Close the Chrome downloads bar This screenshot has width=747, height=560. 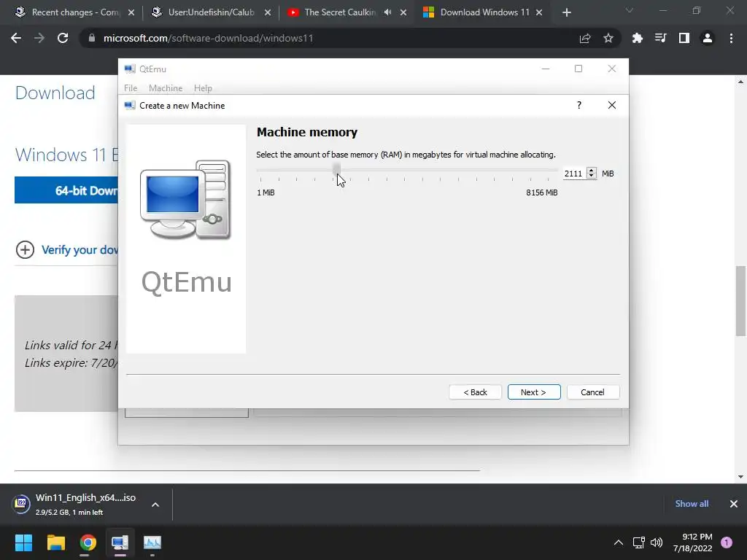(734, 504)
